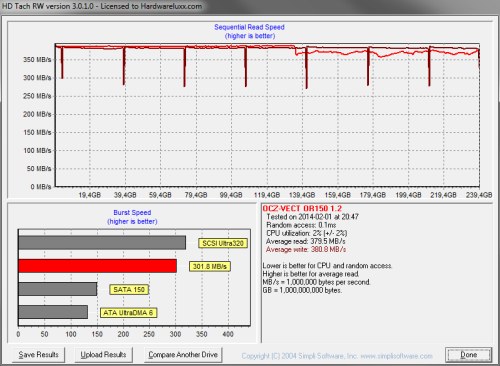This screenshot has width=500, height=366.
Task: Click the SCSI Ultra320 yellow label
Action: click(223, 243)
